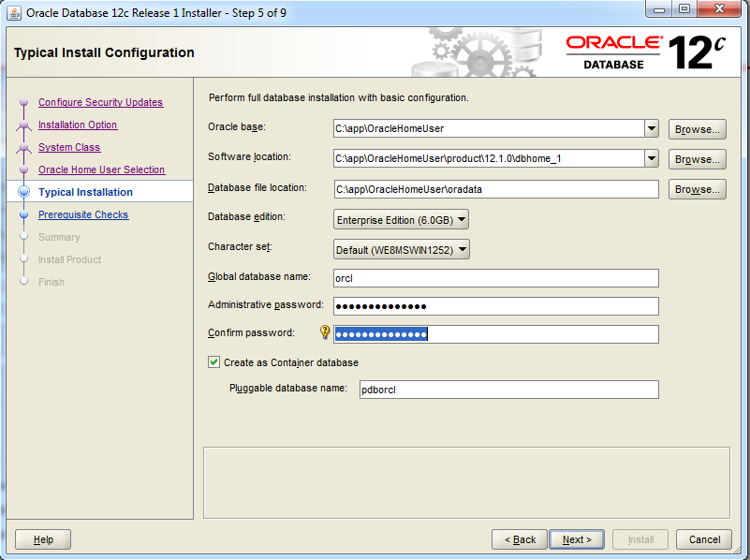Click the Back button

(x=520, y=539)
